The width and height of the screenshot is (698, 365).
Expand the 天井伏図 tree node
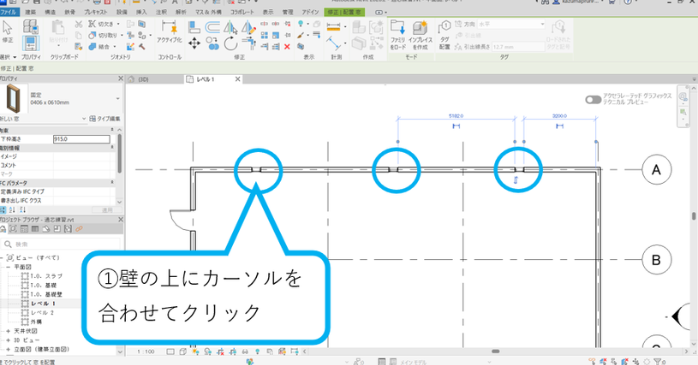[x=8, y=331]
